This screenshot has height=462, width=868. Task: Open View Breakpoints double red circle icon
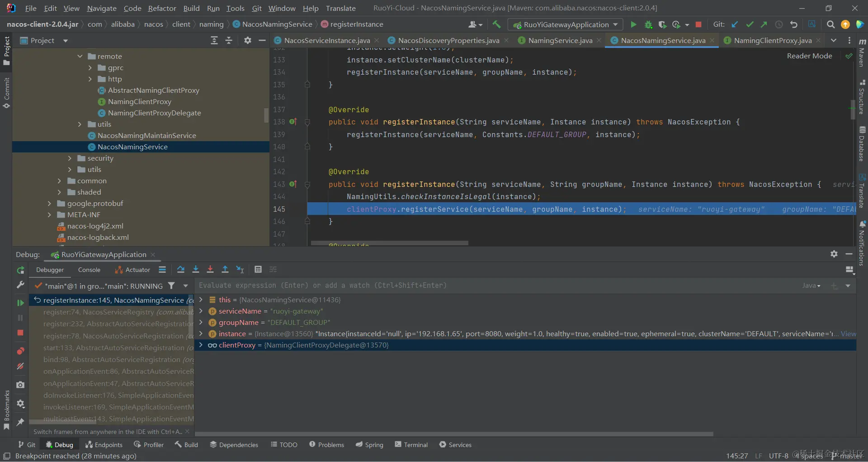tap(20, 351)
